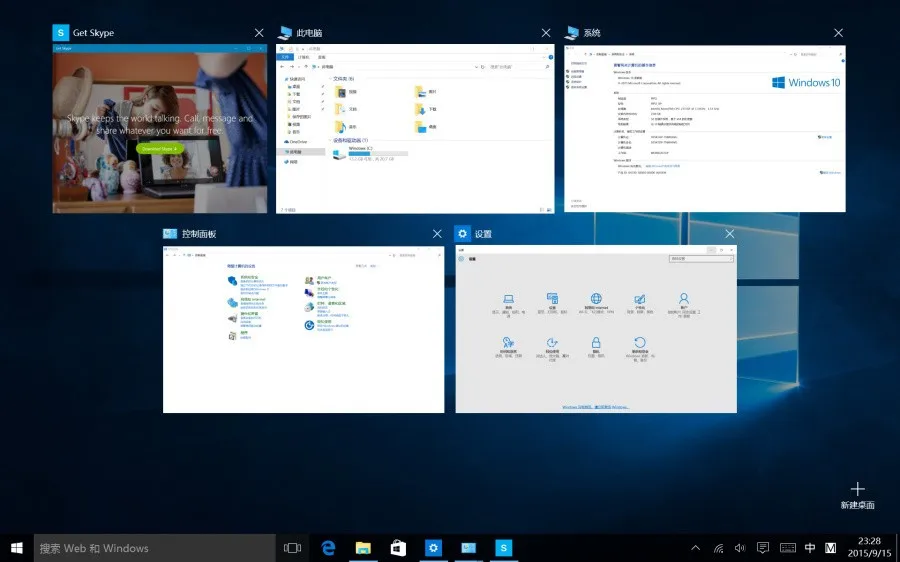
Task: Open the Windows Start menu
Action: point(17,548)
